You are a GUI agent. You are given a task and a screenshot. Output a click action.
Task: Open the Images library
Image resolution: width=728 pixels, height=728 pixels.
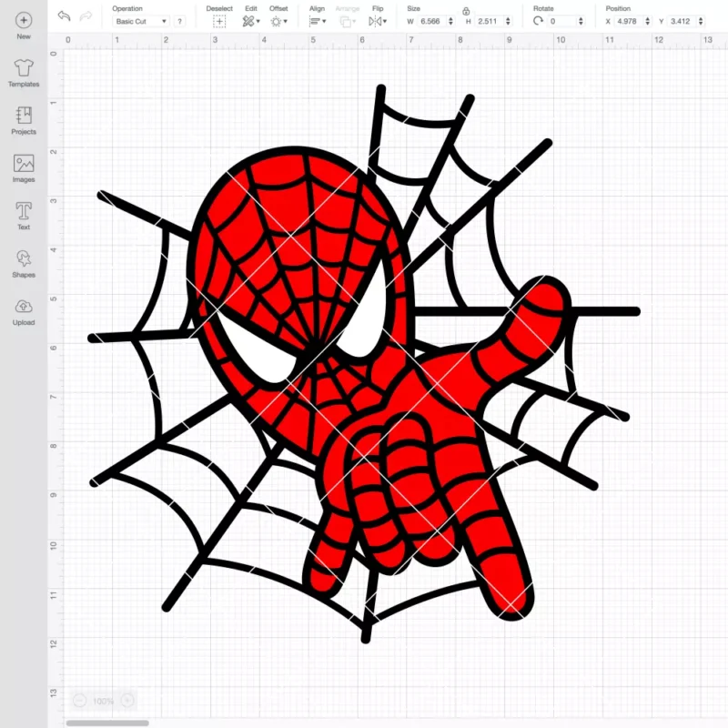pyautogui.click(x=24, y=168)
